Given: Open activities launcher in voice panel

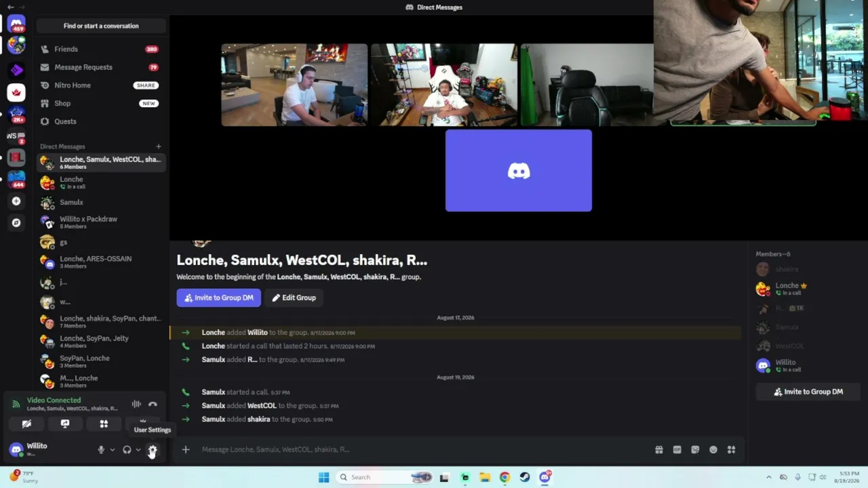Looking at the screenshot, I should coord(104,424).
